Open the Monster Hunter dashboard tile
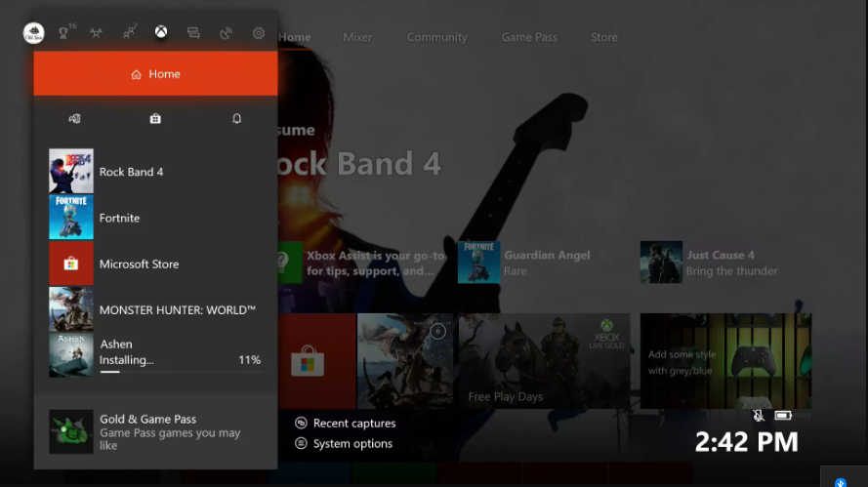Screen dimensions: 868x487 [x=405, y=361]
